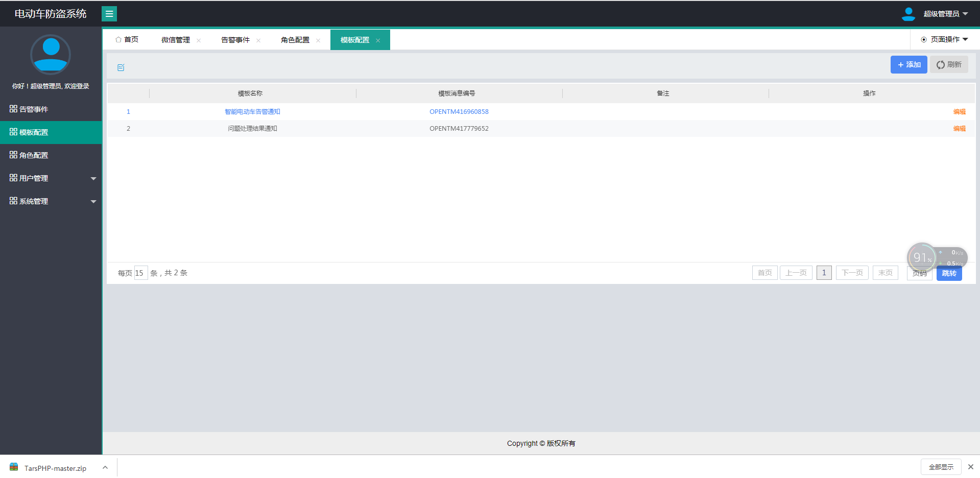Image resolution: width=980 pixels, height=478 pixels.
Task: Close the browser download bar
Action: click(971, 467)
